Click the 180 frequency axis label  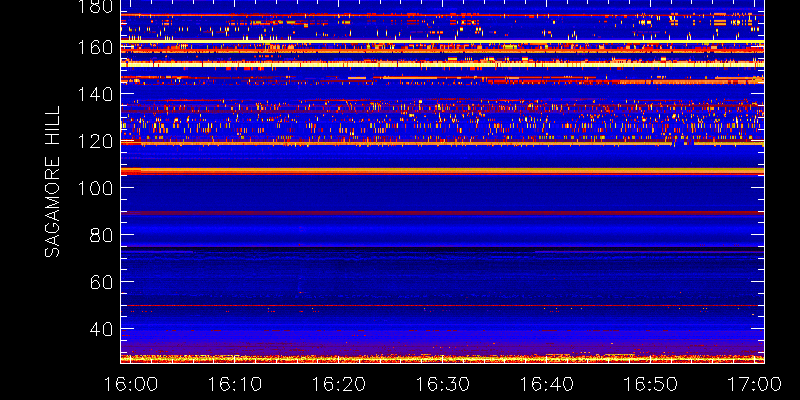coord(95,6)
